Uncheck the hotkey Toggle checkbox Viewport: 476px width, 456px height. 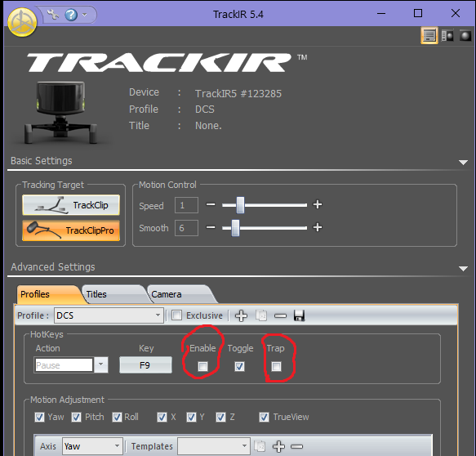tap(239, 366)
